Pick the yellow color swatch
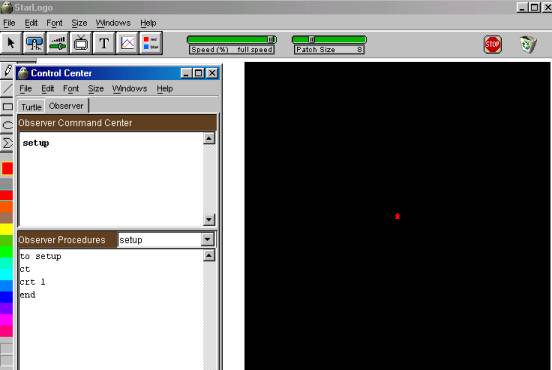The height and width of the screenshot is (370, 552). (x=6, y=229)
